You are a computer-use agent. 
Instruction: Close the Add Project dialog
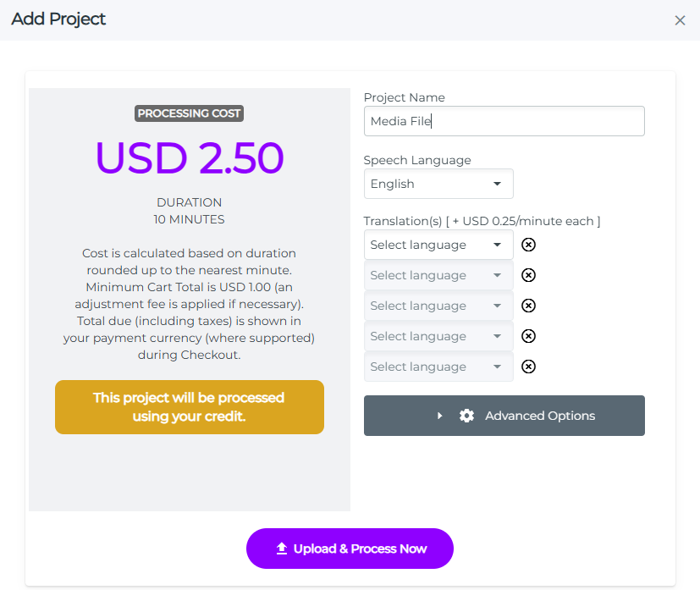(680, 20)
